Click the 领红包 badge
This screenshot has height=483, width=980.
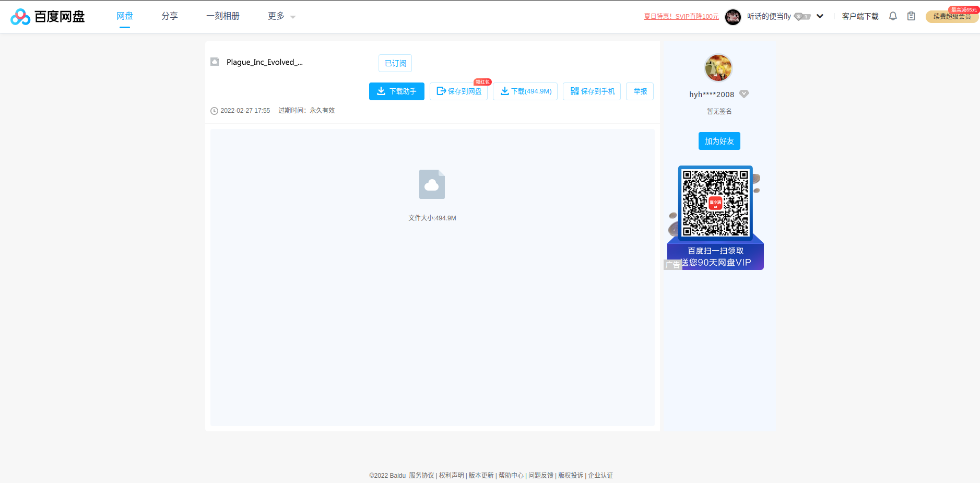[x=482, y=82]
